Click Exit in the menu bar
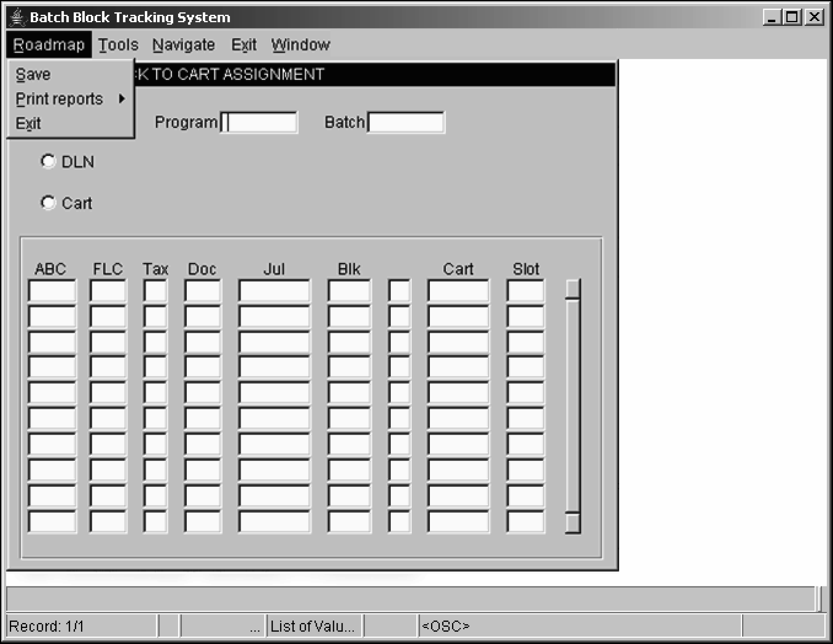The image size is (833, 644). [x=244, y=44]
